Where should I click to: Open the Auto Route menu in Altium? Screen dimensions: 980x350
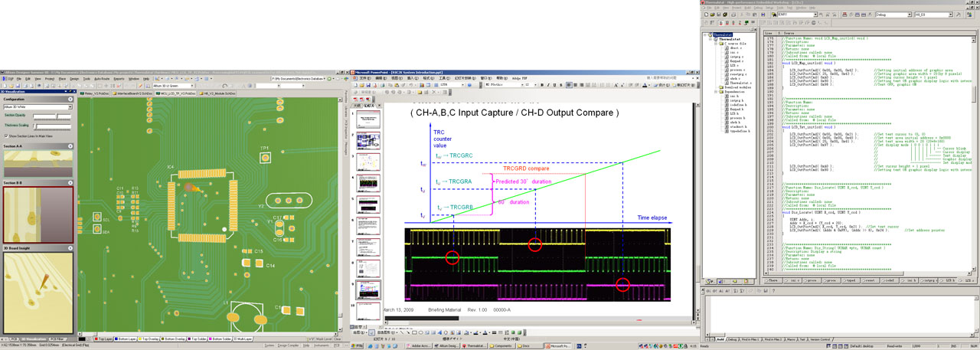point(102,79)
